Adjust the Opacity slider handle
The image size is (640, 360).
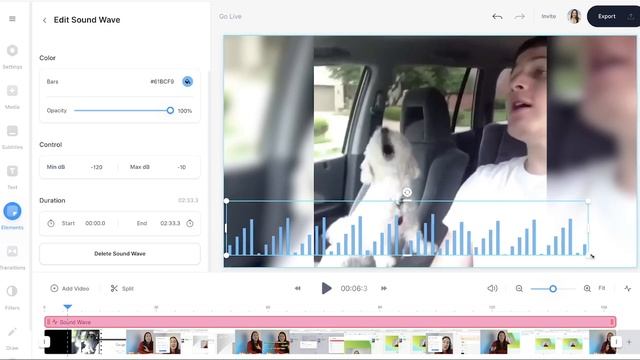[x=170, y=110]
